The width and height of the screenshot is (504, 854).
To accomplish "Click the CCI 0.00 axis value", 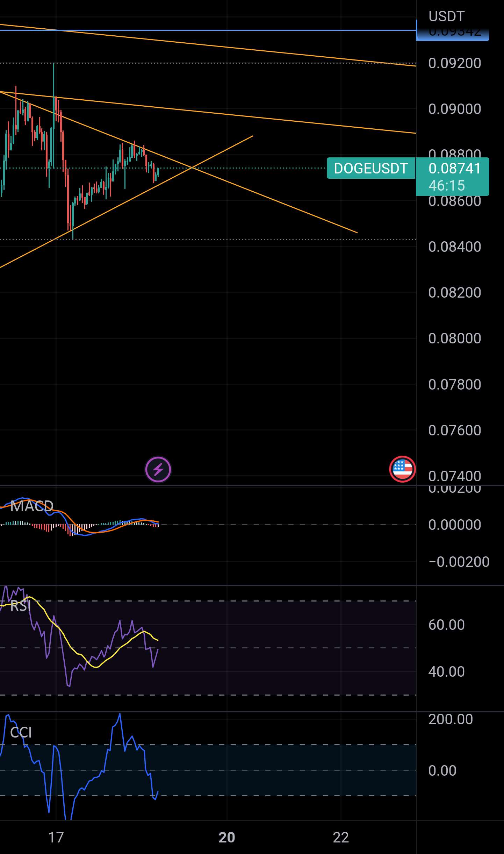I will (442, 770).
